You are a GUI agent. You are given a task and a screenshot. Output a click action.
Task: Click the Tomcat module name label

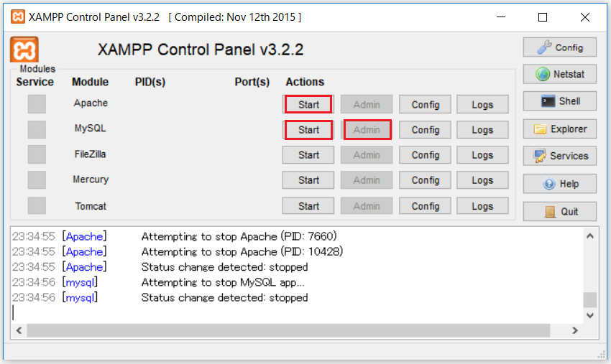point(91,206)
